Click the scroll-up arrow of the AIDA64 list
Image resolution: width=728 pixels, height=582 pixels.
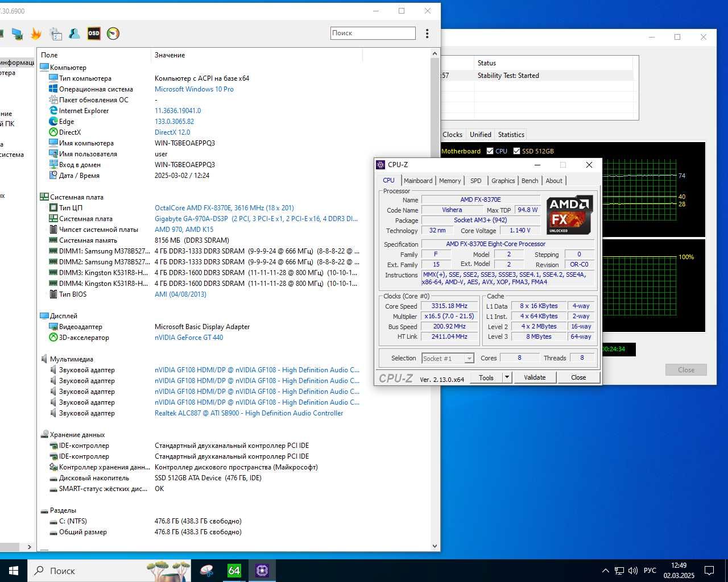(435, 53)
